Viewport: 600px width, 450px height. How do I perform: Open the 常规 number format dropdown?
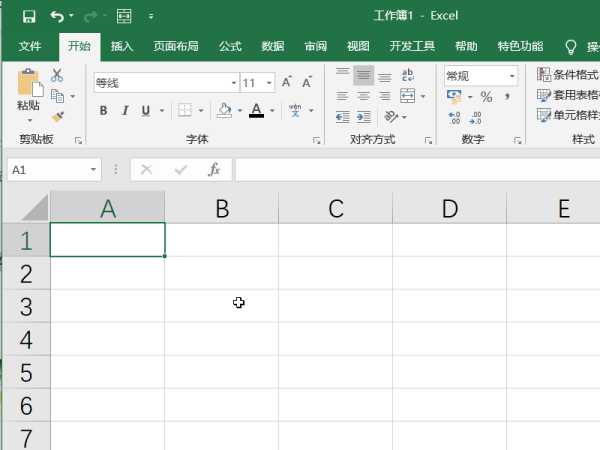coord(512,76)
